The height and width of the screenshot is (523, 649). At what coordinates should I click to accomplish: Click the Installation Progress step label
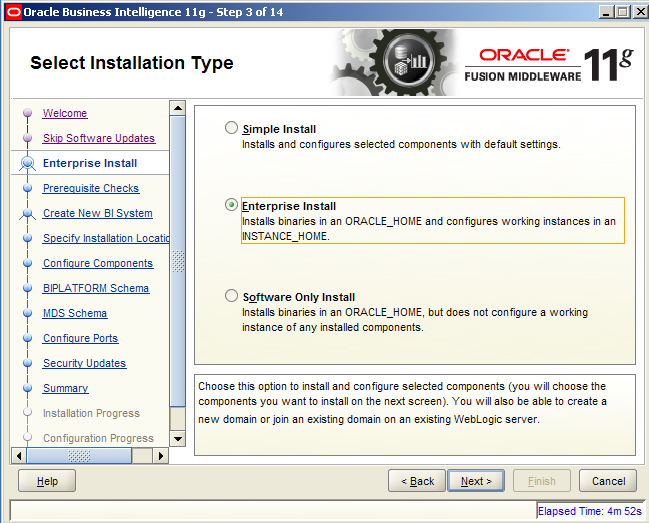(x=91, y=413)
